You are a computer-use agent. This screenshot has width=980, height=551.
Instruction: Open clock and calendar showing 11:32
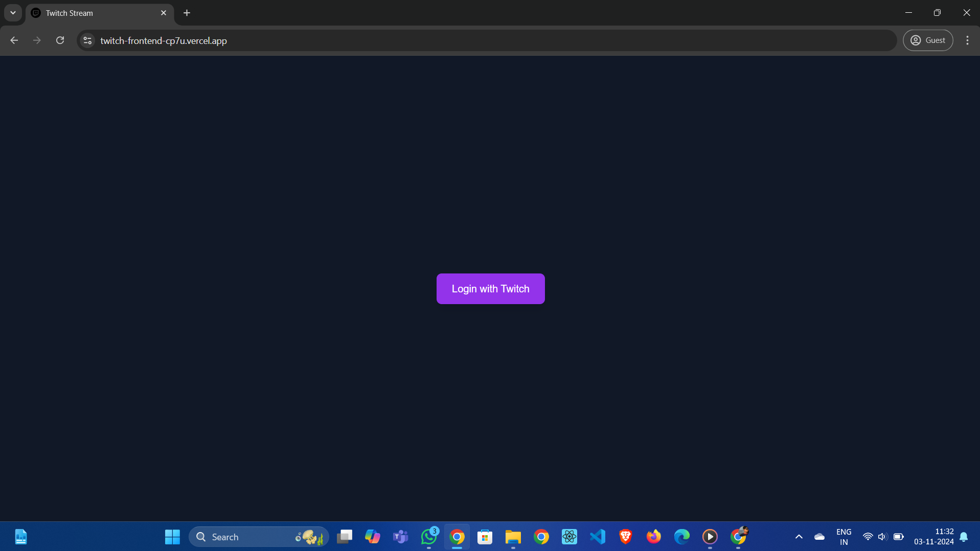coord(934,537)
